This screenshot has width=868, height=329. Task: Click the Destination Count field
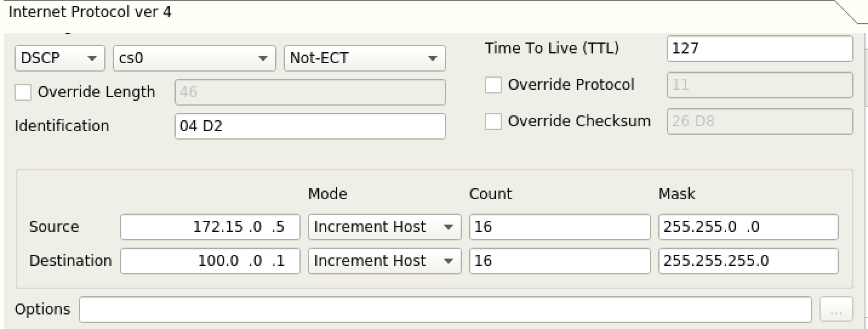click(x=559, y=261)
